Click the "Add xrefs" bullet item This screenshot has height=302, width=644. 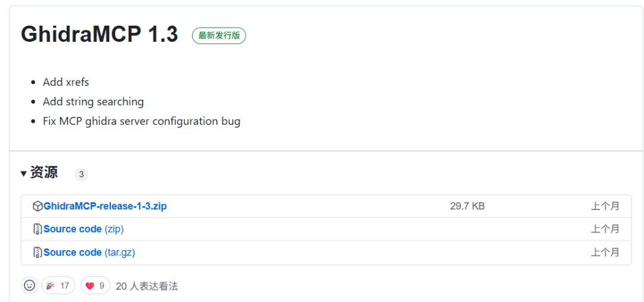point(66,82)
